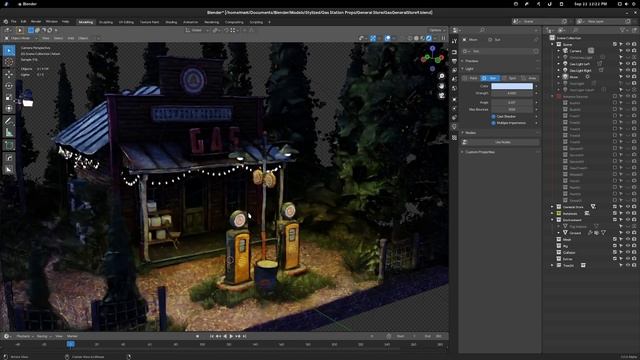Collapse the Preview panel
Image resolution: width=640 pixels, height=360 pixels.
[x=500, y=61]
